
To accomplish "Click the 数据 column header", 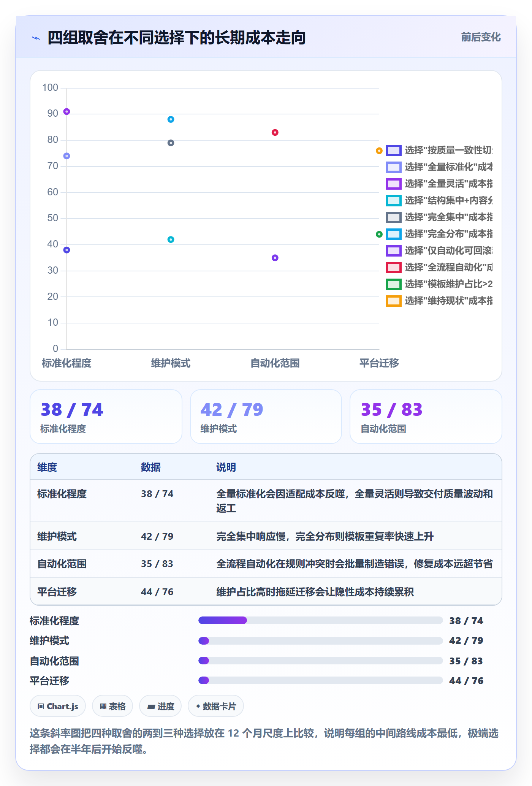I will click(x=151, y=467).
